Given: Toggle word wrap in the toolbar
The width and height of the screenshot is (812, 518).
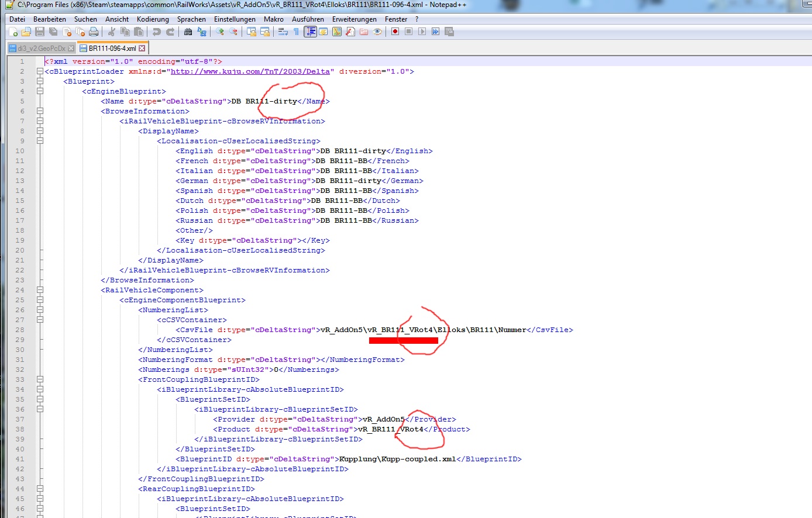Looking at the screenshot, I should (x=283, y=32).
